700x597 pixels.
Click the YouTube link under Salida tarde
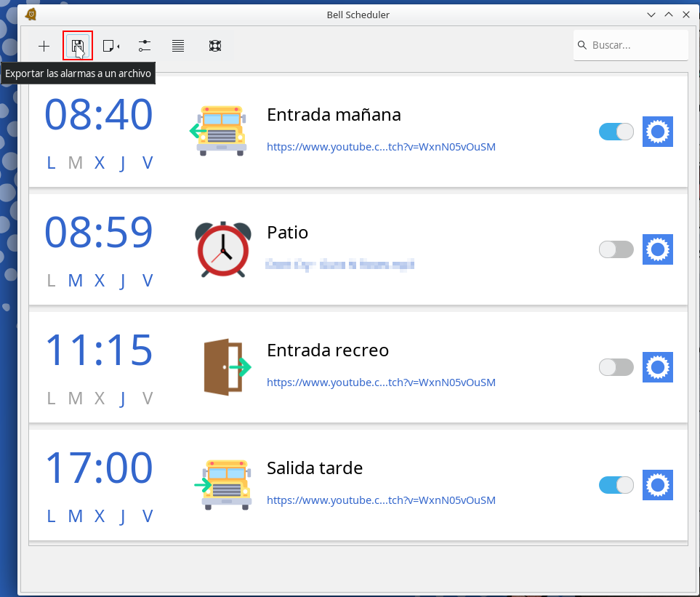(381, 500)
